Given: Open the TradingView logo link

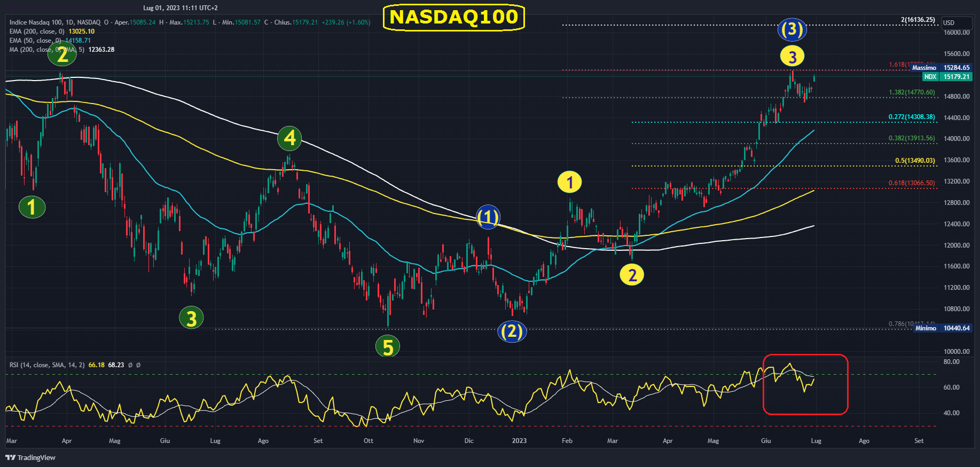Looking at the screenshot, I should pyautogui.click(x=30, y=457).
